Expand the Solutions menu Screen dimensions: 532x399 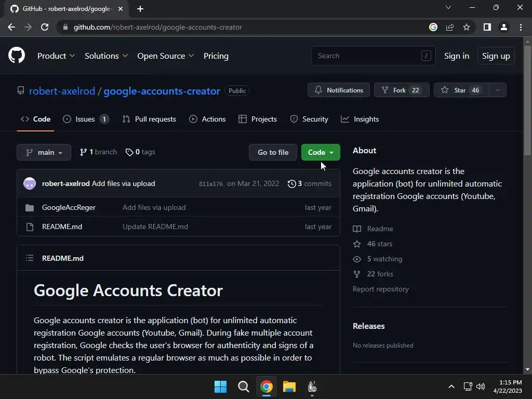point(106,56)
